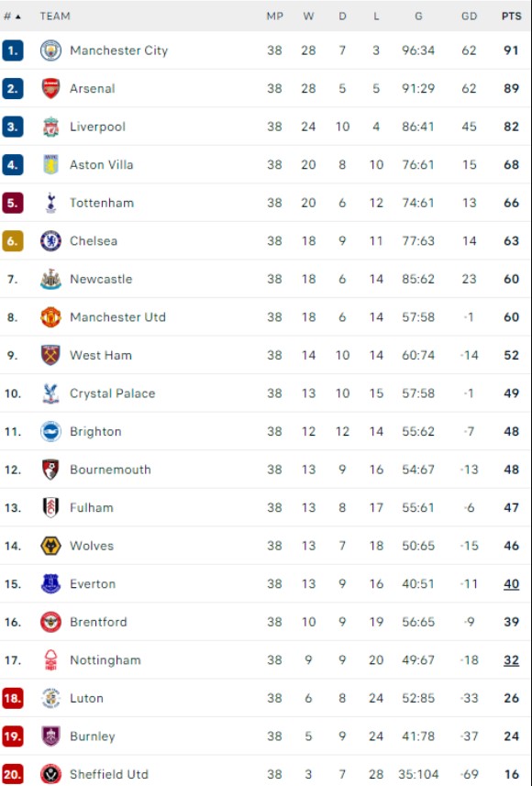Click the Liverpool club crest

point(50,127)
